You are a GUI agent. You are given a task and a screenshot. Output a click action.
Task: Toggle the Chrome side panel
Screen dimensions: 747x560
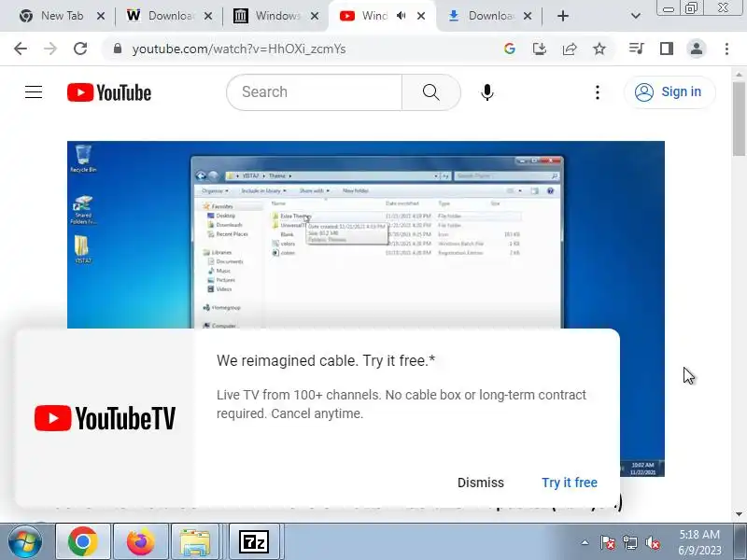667,49
